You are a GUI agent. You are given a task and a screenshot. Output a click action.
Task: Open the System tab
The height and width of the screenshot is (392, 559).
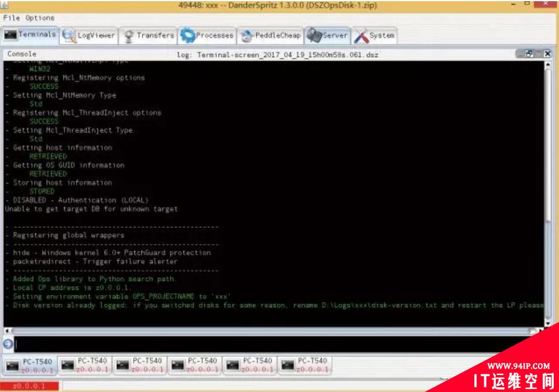click(x=374, y=36)
